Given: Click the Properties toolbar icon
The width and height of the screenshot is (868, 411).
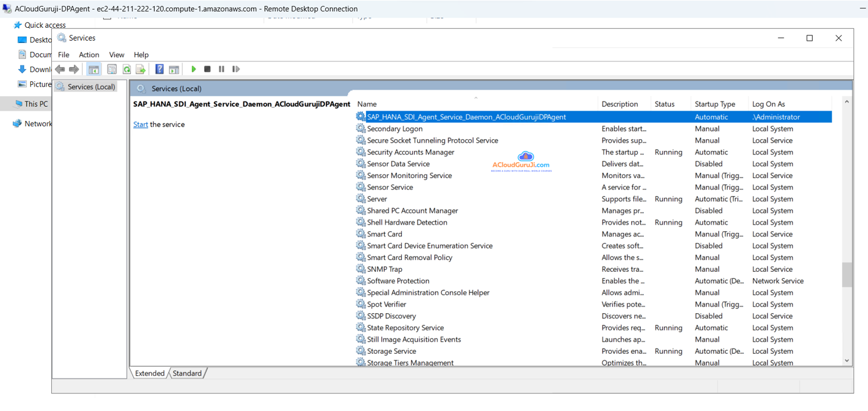Looking at the screenshot, I should tap(112, 70).
